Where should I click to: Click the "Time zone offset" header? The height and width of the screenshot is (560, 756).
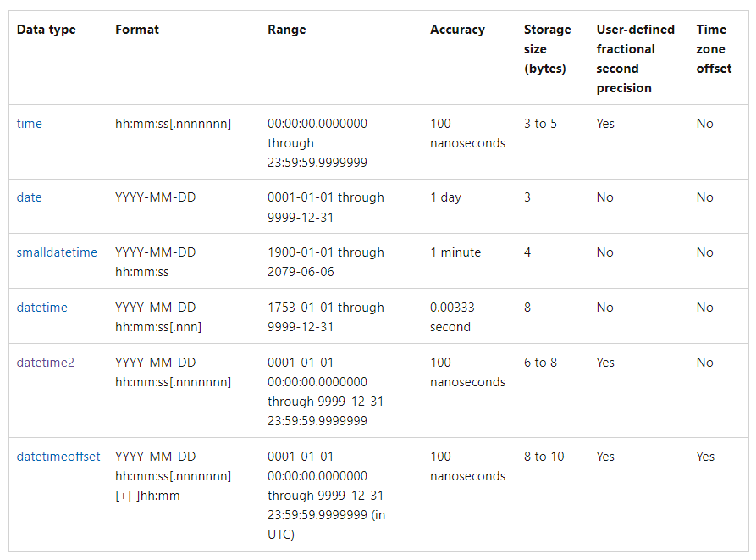[714, 49]
